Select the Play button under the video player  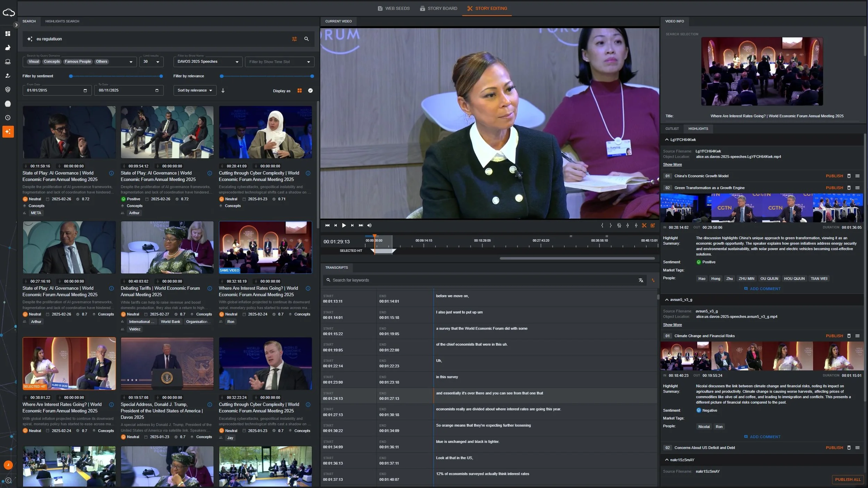(344, 225)
